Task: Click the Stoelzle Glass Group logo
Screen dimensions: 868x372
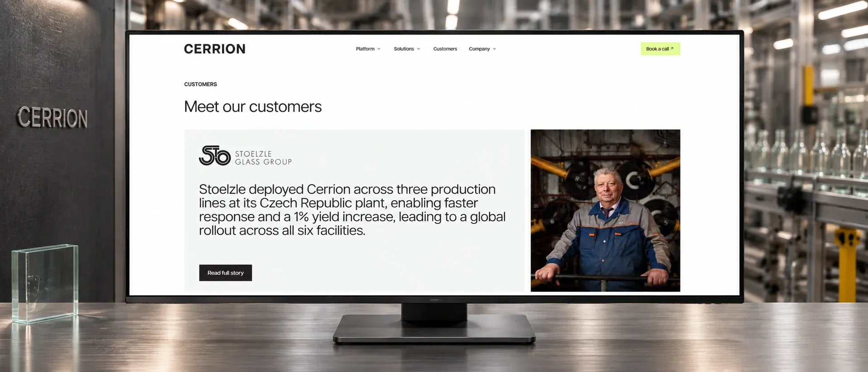Action: pyautogui.click(x=245, y=155)
